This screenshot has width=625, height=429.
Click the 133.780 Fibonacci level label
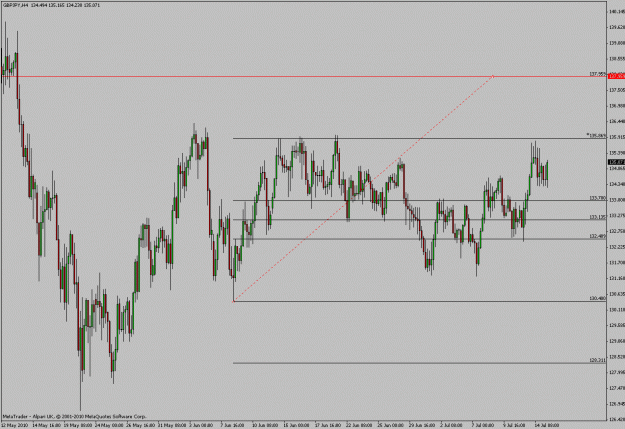597,198
